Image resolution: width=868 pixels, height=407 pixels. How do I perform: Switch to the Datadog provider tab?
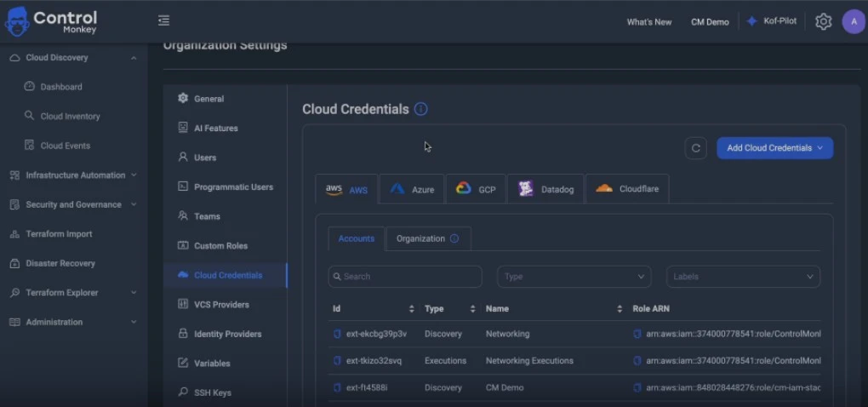pos(545,189)
